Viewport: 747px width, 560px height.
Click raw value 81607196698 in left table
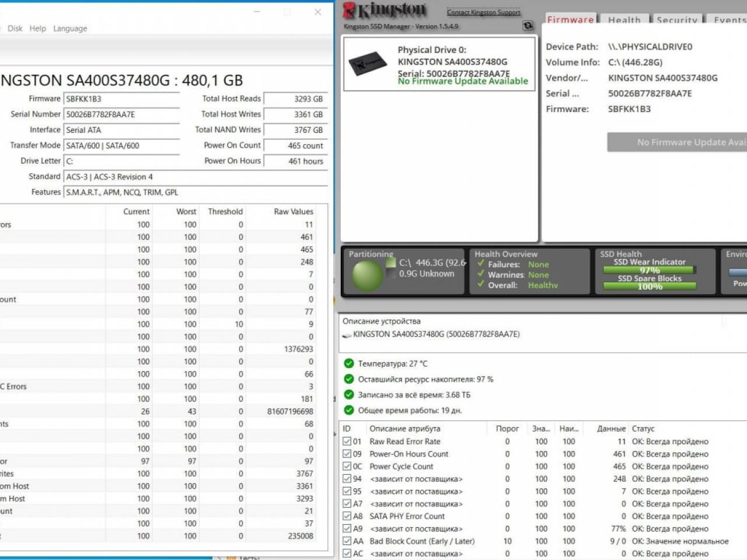(290, 411)
